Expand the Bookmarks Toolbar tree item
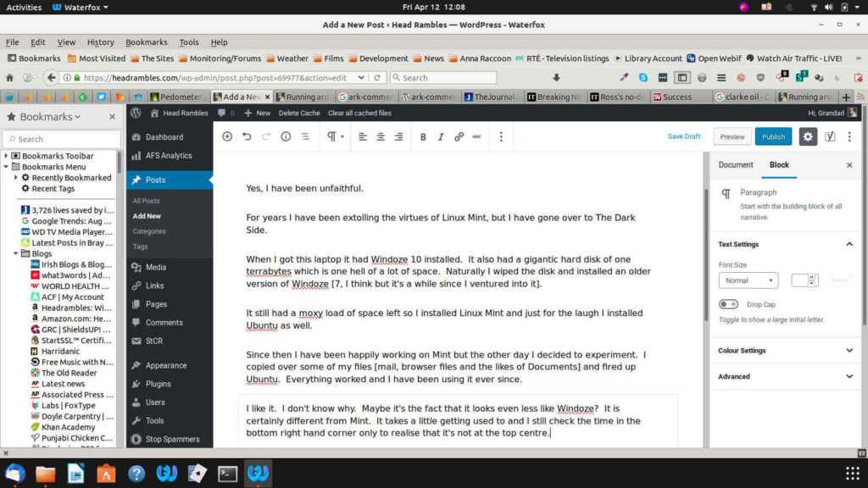This screenshot has height=488, width=868. (6, 156)
